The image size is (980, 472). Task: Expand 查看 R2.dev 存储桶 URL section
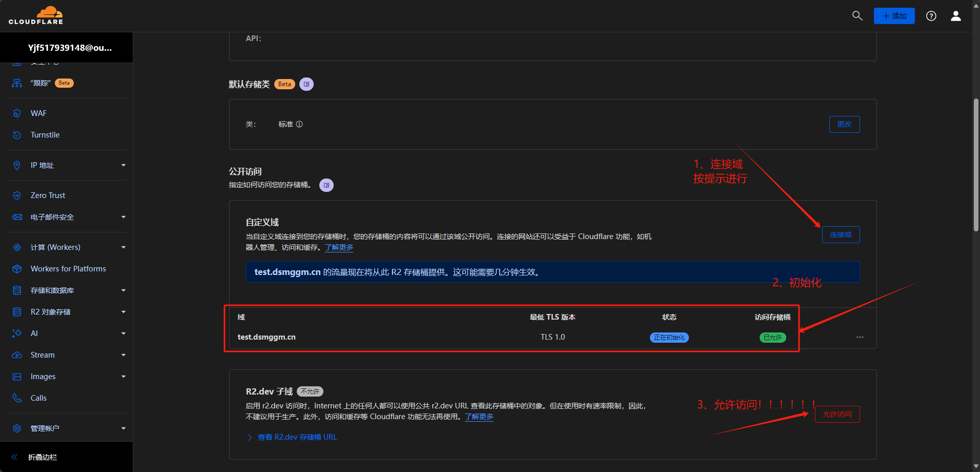(292, 437)
